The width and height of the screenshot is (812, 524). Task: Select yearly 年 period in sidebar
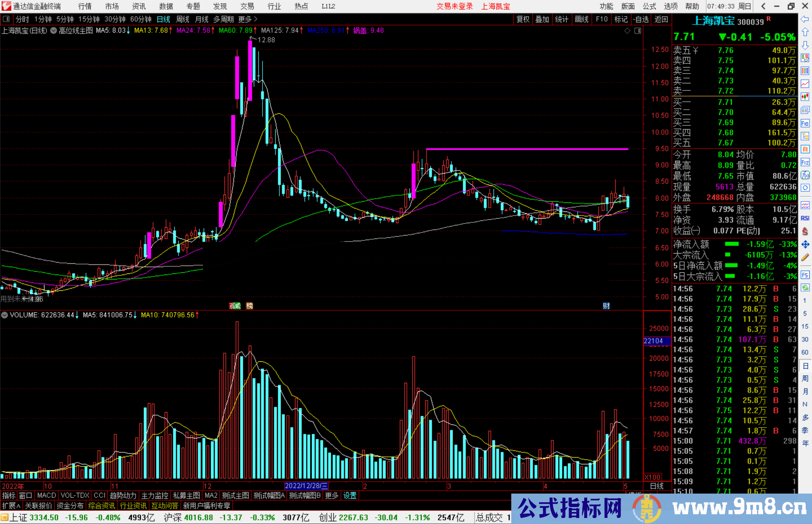805,443
